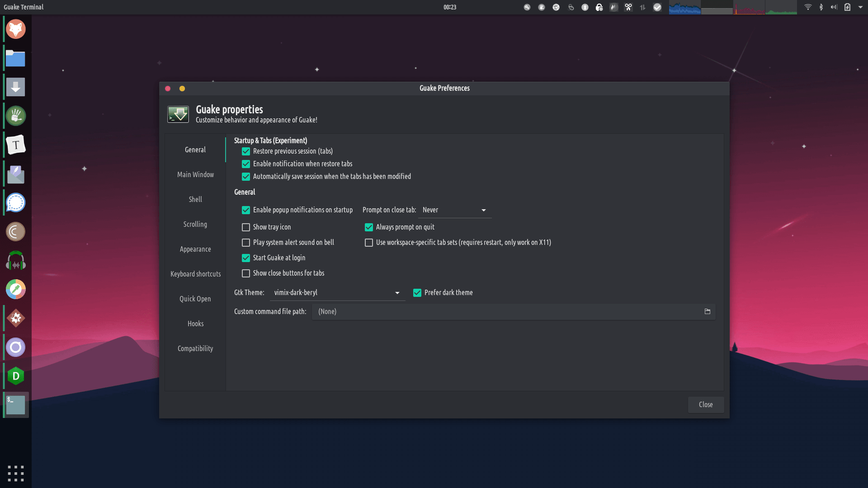Go to Scrolling tab
The width and height of the screenshot is (868, 488).
pos(195,224)
